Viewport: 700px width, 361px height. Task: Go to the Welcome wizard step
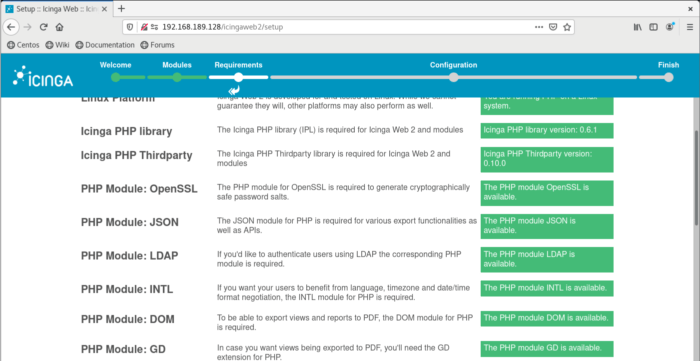pos(116,65)
